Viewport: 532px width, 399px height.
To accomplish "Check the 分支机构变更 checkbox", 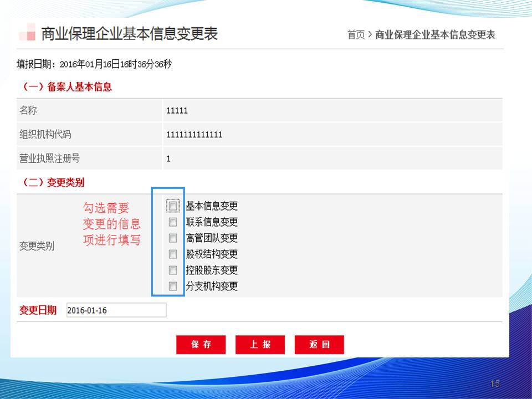I will (x=173, y=287).
